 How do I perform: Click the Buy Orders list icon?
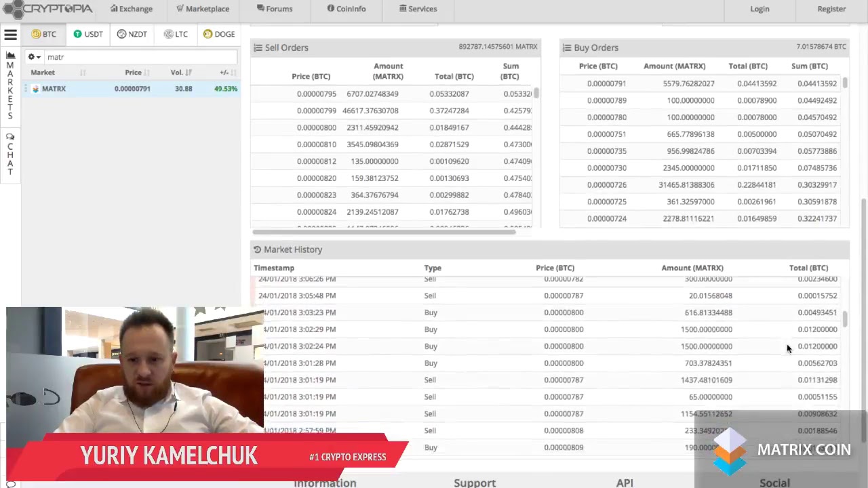567,48
